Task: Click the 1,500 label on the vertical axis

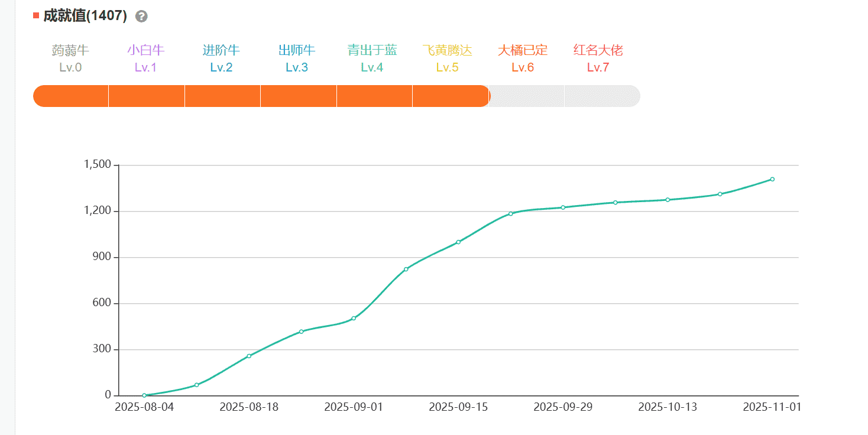Action: click(98, 165)
